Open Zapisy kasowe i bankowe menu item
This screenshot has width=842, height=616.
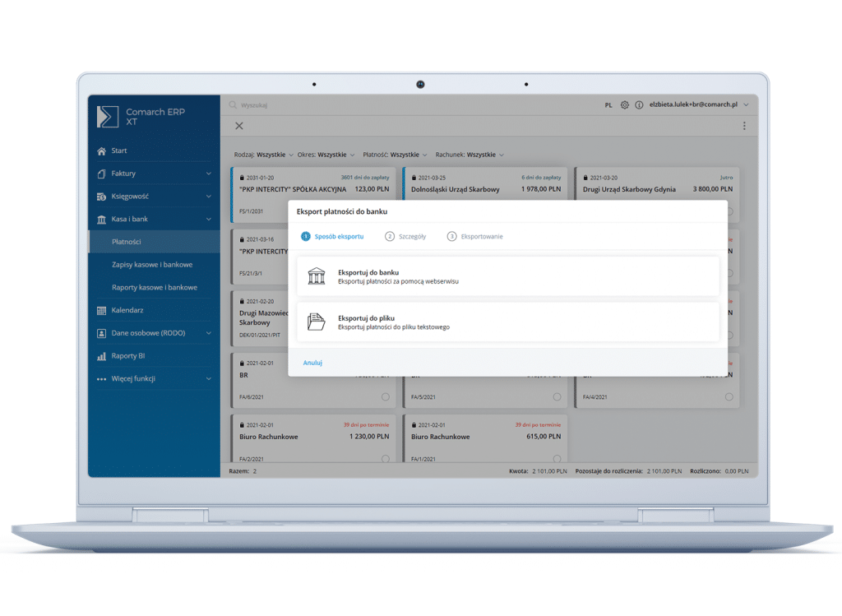152,265
